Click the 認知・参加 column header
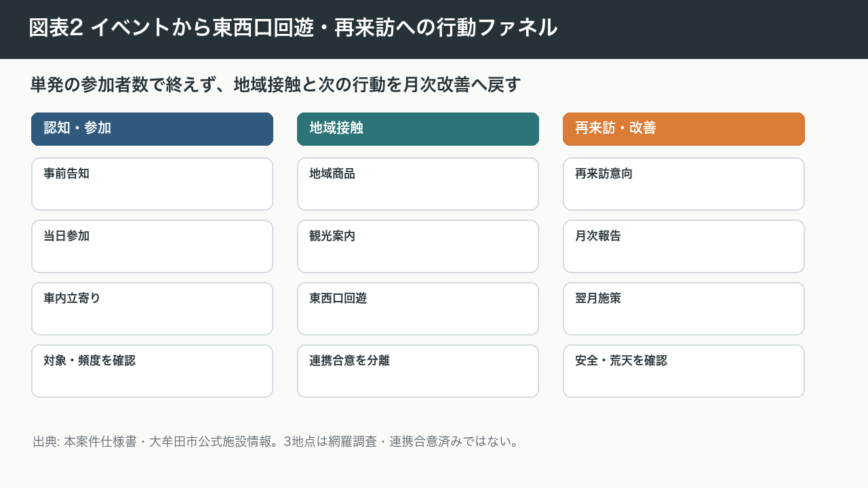This screenshot has height=488, width=868. coord(152,129)
